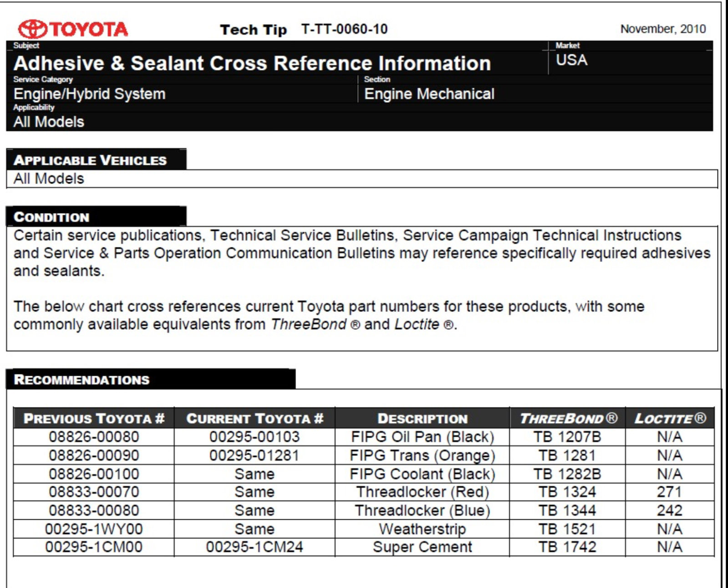Click Loctite value '242'

670,511
